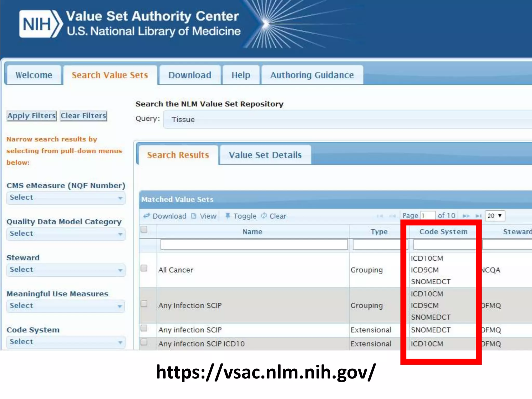Viewport: 532px width, 399px height.
Task: Click the Steward column filter field
Action: (507, 244)
